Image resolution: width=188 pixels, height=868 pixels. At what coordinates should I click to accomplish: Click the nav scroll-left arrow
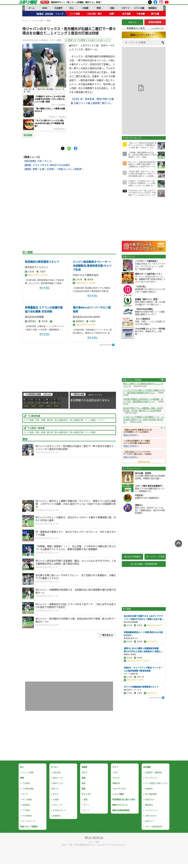point(24,8)
